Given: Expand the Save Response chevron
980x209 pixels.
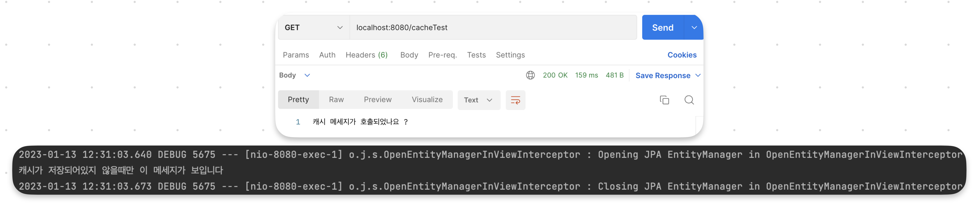Looking at the screenshot, I should coord(698,75).
